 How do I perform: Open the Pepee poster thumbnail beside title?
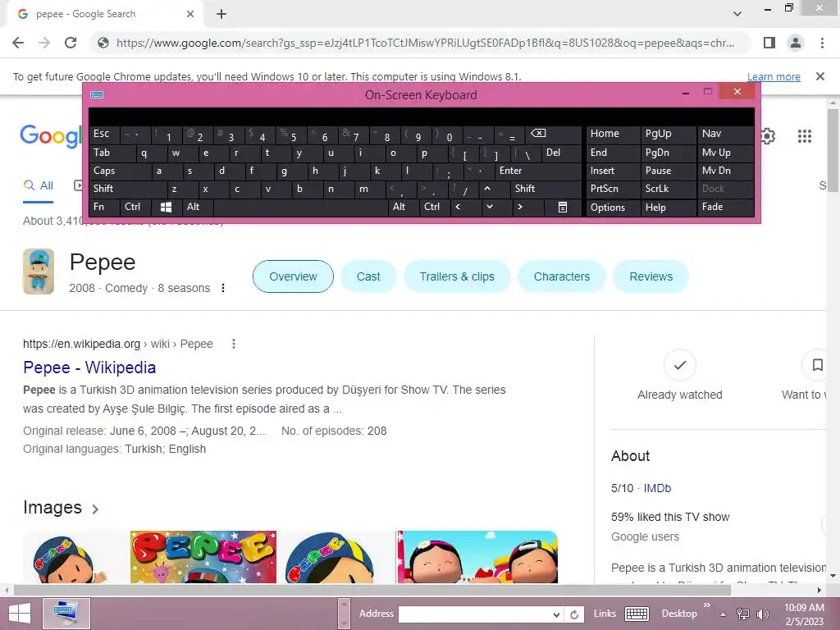39,272
